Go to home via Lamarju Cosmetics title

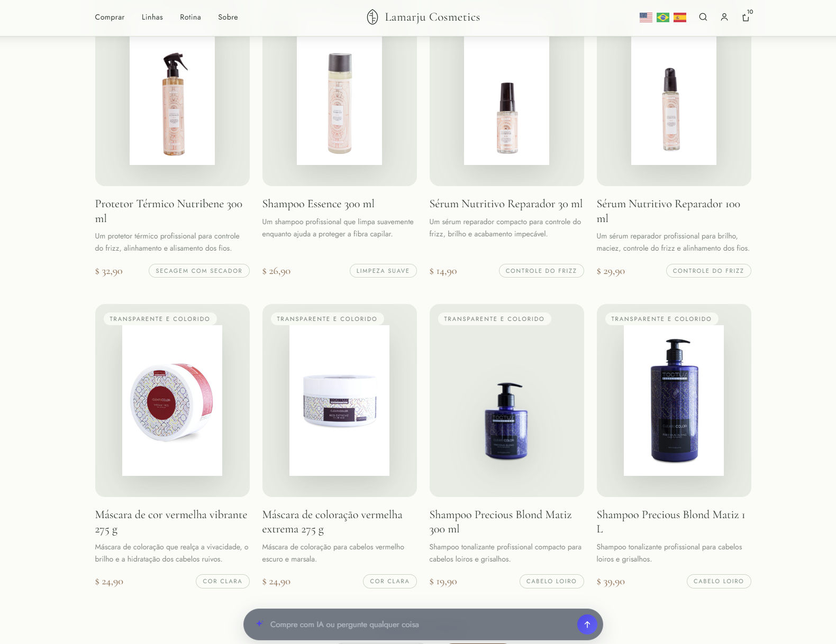432,17
